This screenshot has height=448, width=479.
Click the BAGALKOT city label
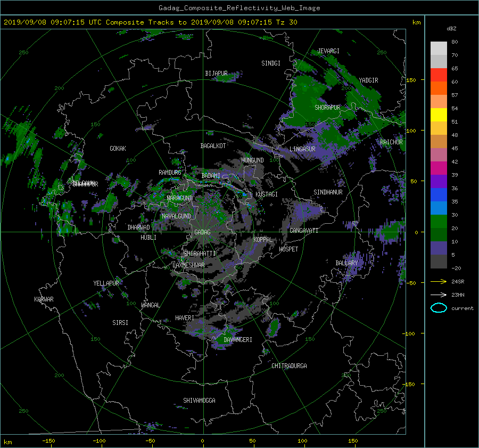tap(213, 146)
